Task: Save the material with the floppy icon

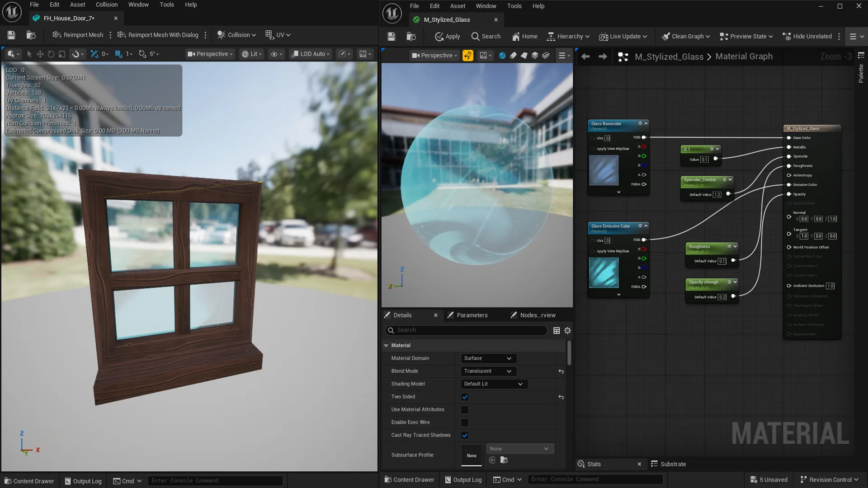Action: click(x=392, y=37)
